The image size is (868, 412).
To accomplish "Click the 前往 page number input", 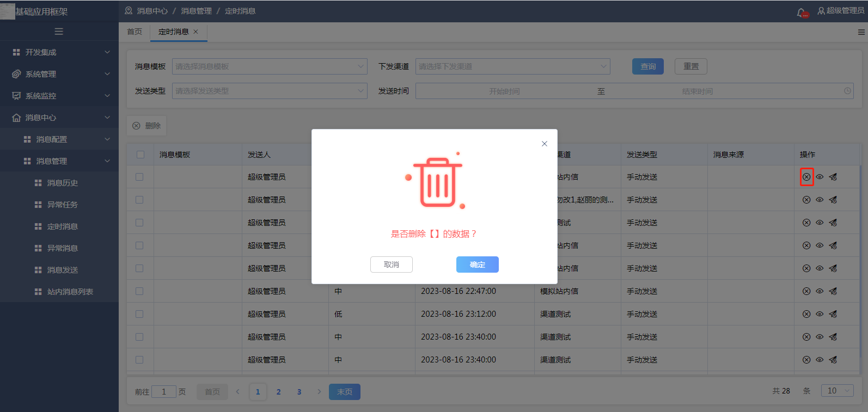I will (x=164, y=392).
